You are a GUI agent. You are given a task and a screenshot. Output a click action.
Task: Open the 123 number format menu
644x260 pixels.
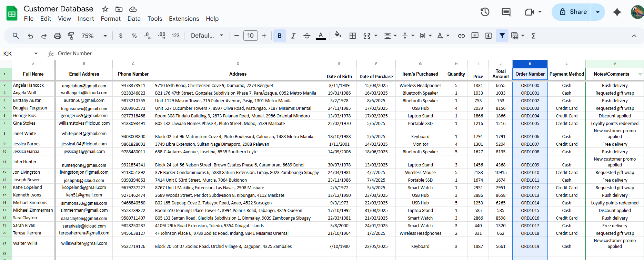tap(175, 36)
